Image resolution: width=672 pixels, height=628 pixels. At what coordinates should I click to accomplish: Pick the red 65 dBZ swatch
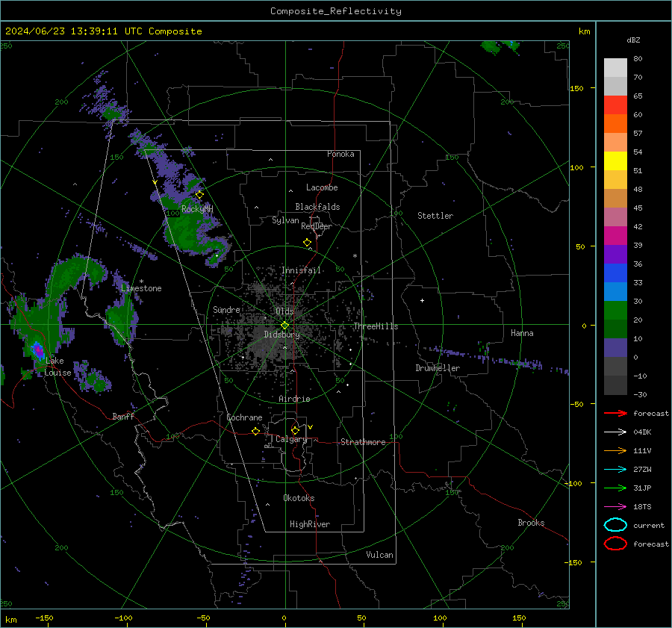(615, 105)
